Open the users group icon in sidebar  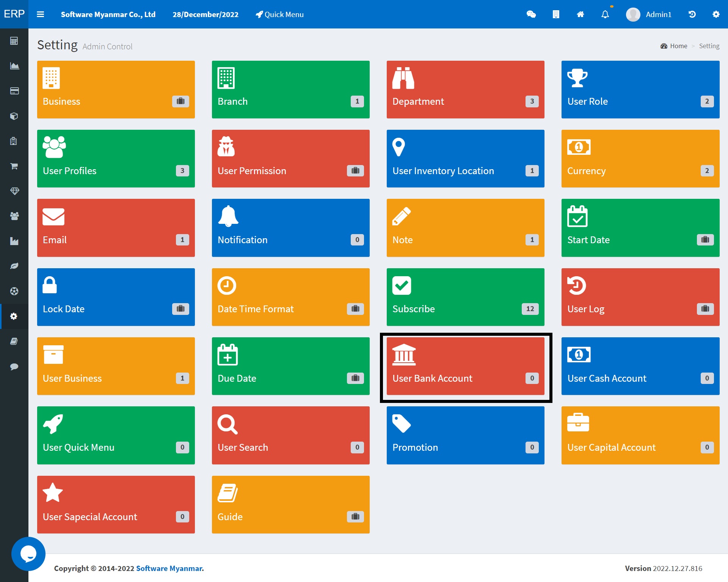coord(14,216)
